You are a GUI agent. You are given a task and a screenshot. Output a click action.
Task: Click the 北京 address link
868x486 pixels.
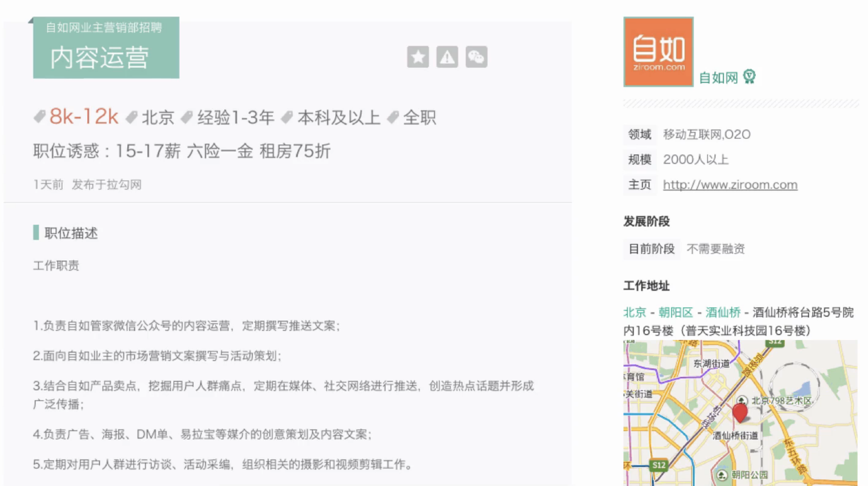[635, 312]
